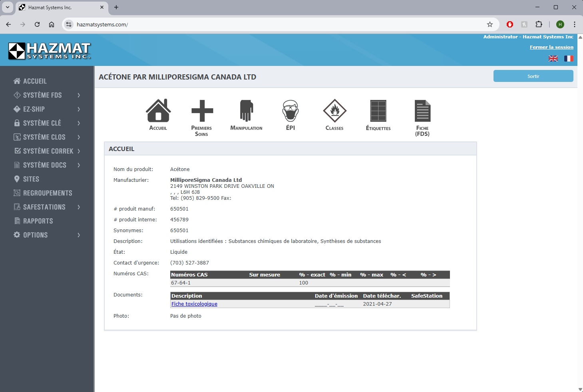Screen dimensions: 583x392
Task: Switch language using the UK flag
Action: point(553,59)
